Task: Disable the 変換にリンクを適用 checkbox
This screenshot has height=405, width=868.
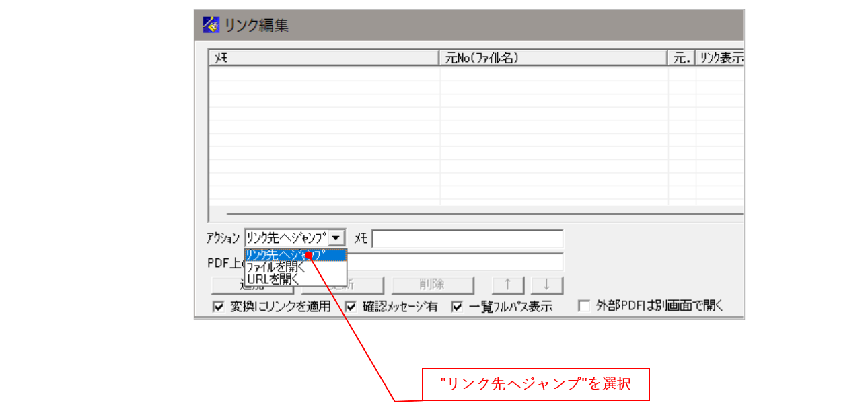Action: tap(217, 306)
